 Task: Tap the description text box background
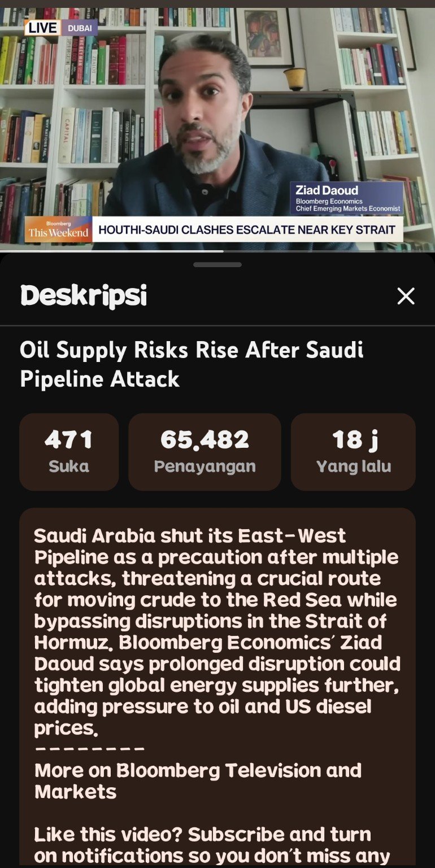tap(217, 686)
